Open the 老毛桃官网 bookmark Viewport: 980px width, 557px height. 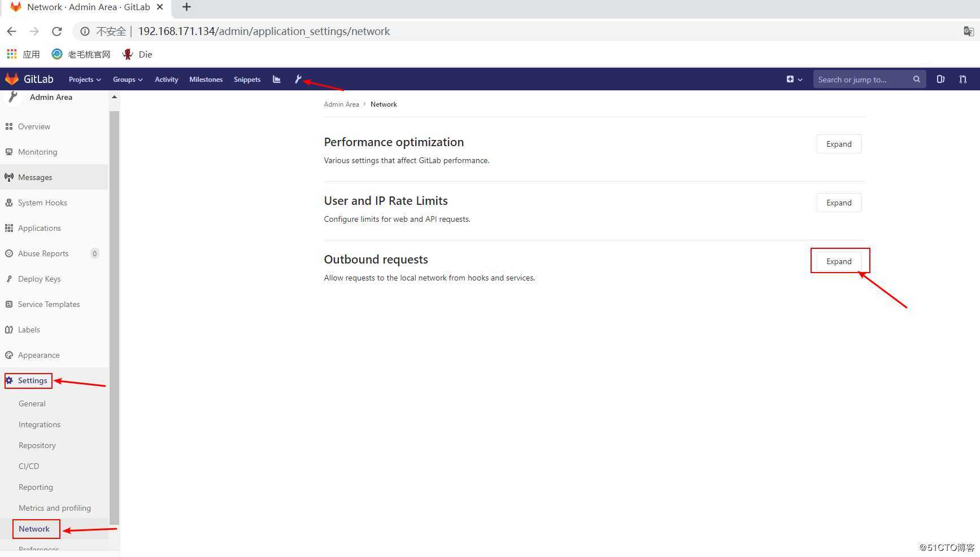pyautogui.click(x=81, y=54)
